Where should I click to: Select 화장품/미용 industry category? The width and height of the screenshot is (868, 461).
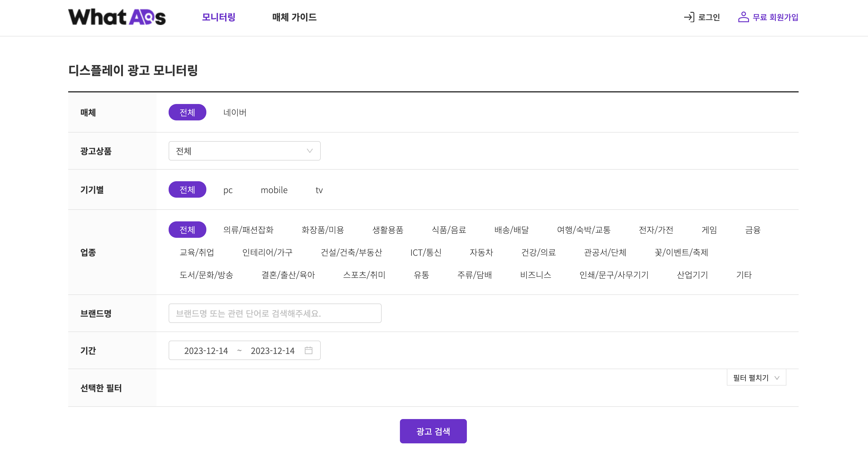pos(323,230)
